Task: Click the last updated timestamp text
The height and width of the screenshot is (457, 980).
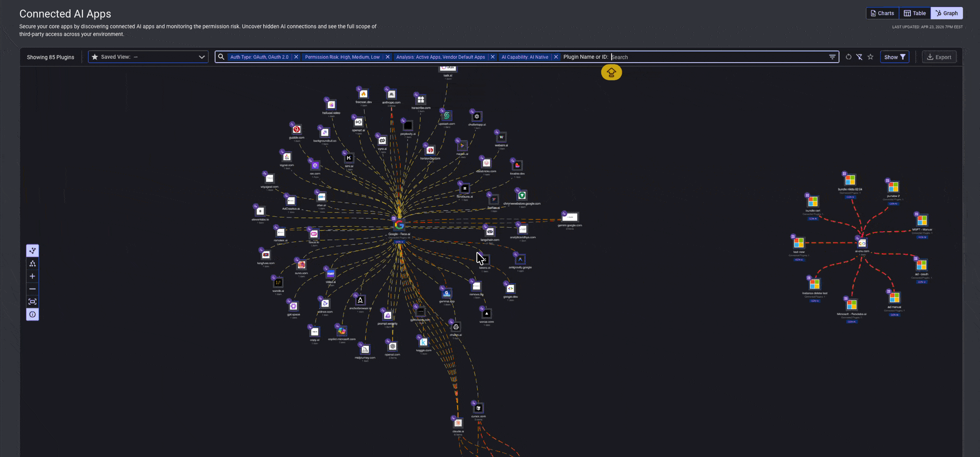Action: tap(927, 27)
